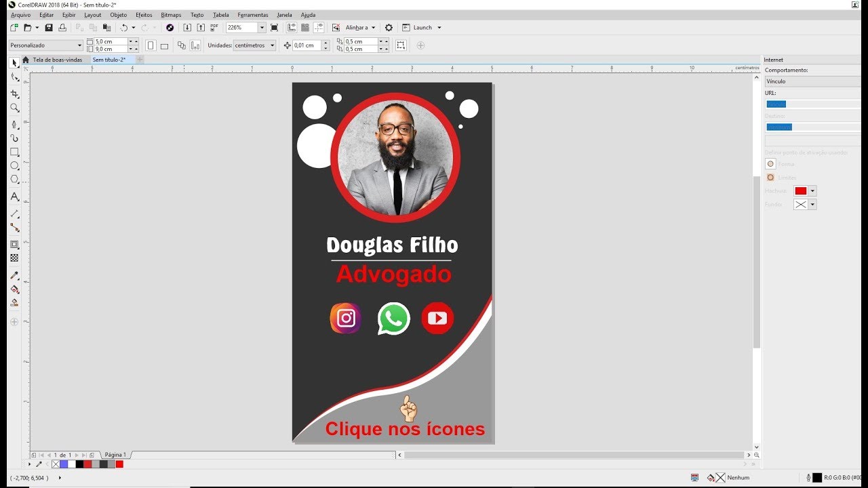Select the Parallel Dimension tool
The width and height of the screenshot is (868, 488).
click(x=14, y=213)
